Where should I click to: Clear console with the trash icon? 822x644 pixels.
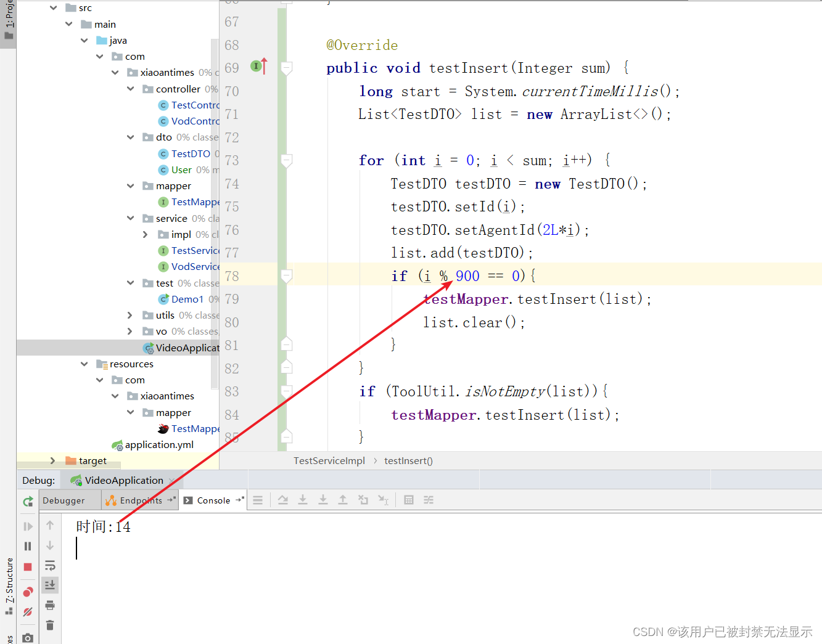coord(50,625)
